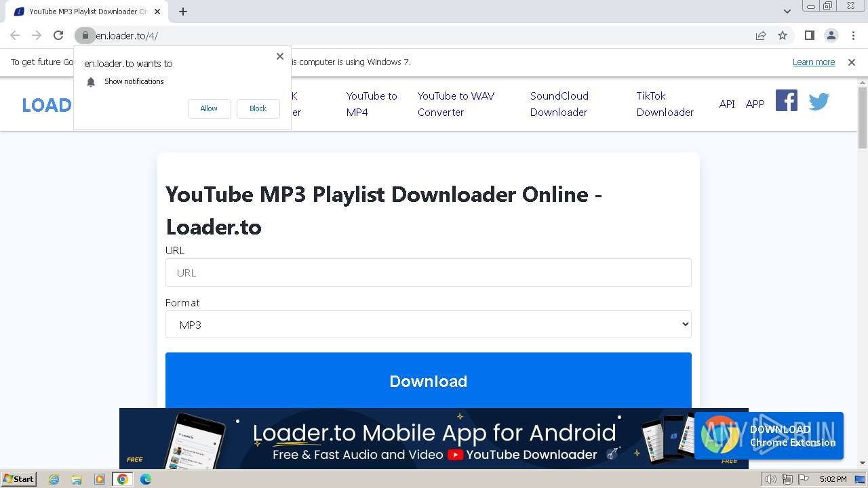
Task: Click the address bar URL text
Action: click(x=127, y=35)
